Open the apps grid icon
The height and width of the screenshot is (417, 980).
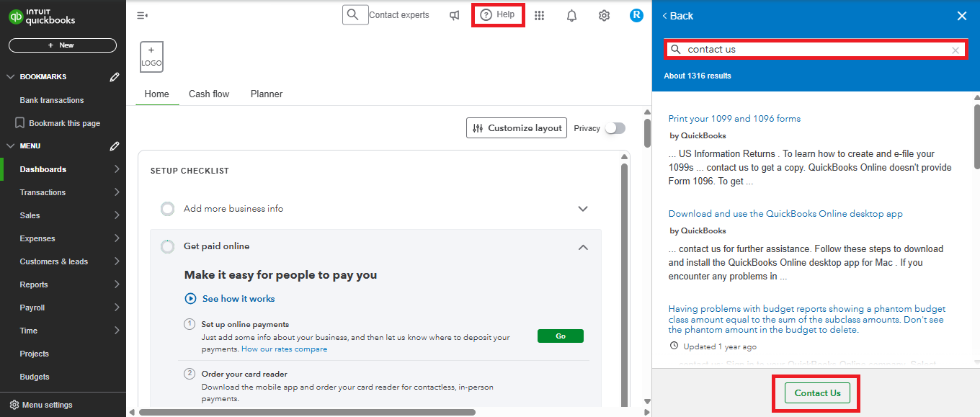point(540,15)
